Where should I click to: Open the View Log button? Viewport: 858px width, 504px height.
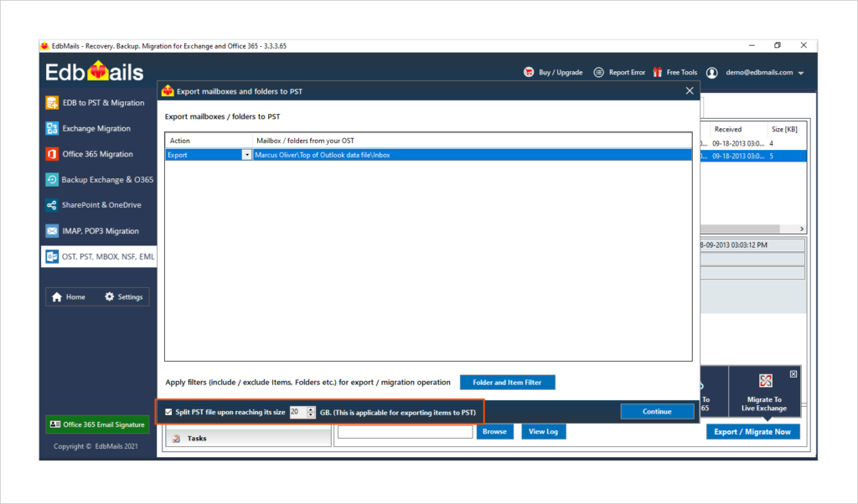tap(543, 432)
